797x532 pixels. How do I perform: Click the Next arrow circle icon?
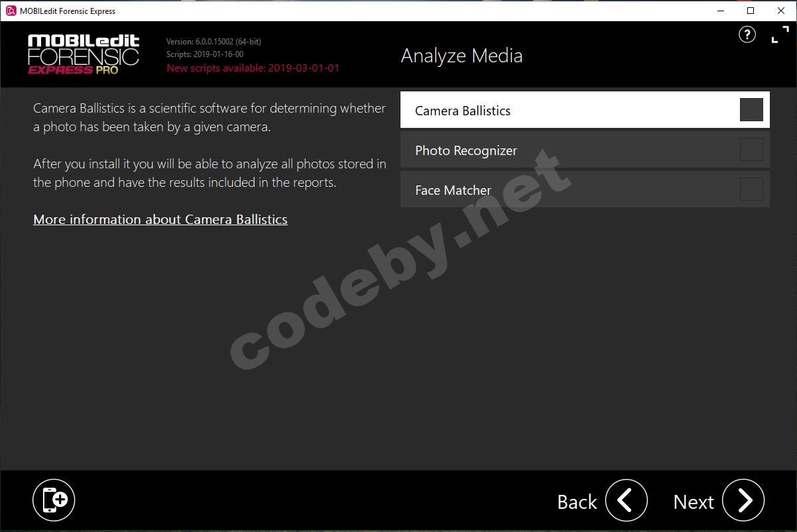[x=743, y=500]
